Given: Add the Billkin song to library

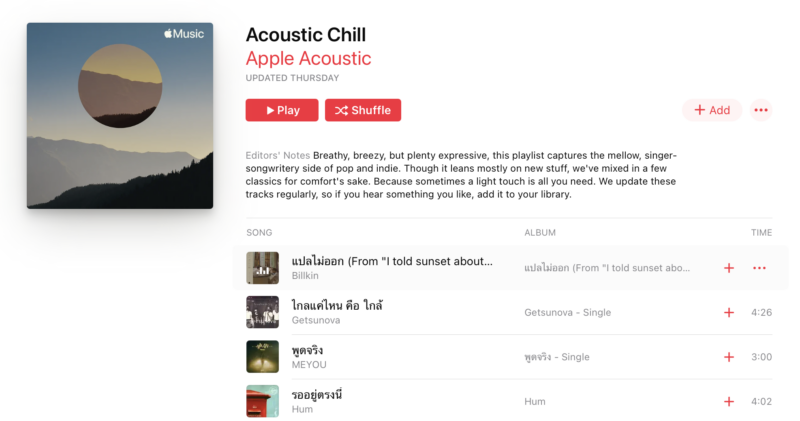Looking at the screenshot, I should click(729, 268).
